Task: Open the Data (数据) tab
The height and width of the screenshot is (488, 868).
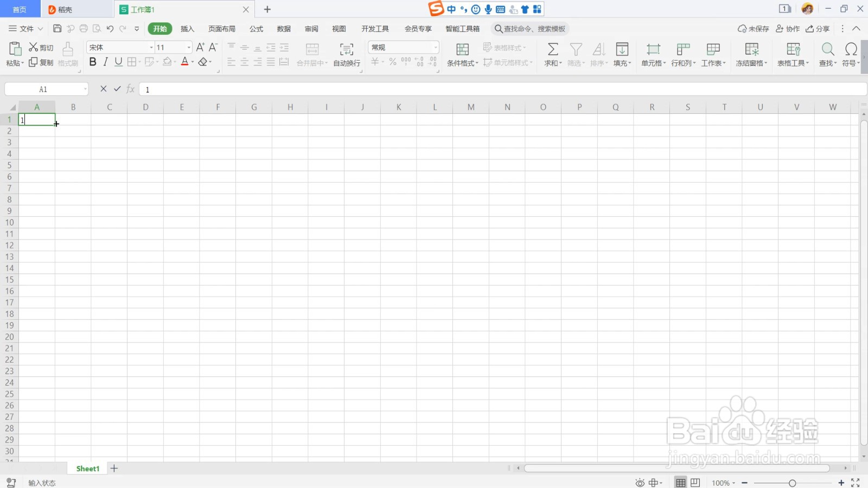Action: pos(284,29)
